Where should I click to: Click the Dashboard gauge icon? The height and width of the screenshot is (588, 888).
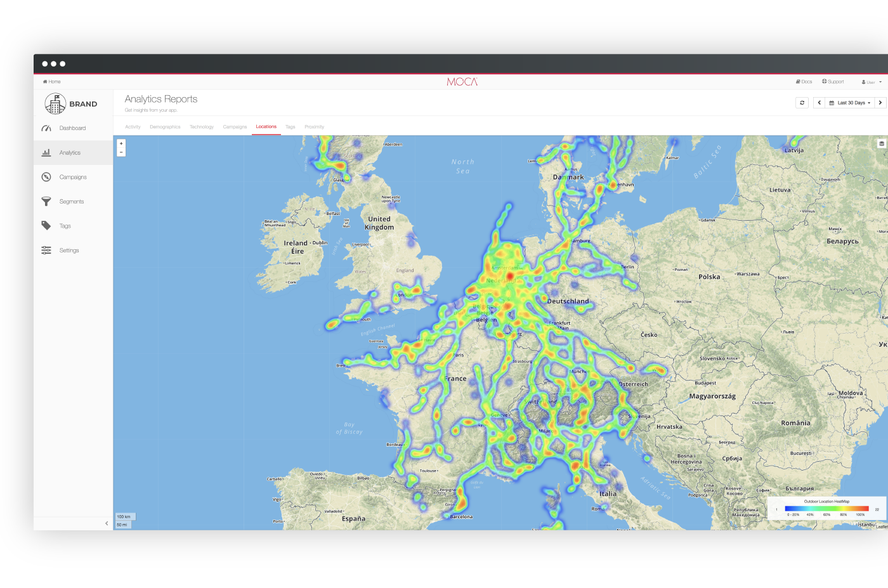tap(46, 128)
